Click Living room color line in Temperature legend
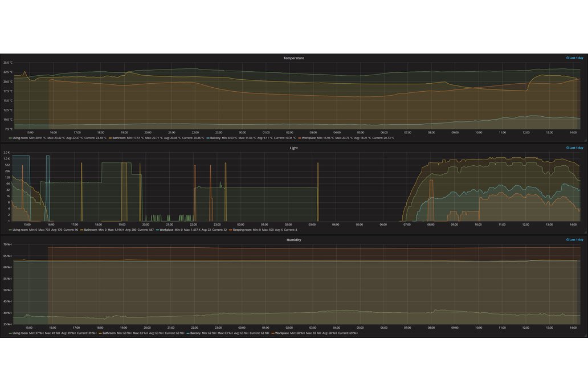The width and height of the screenshot is (588, 392). click(x=10, y=138)
